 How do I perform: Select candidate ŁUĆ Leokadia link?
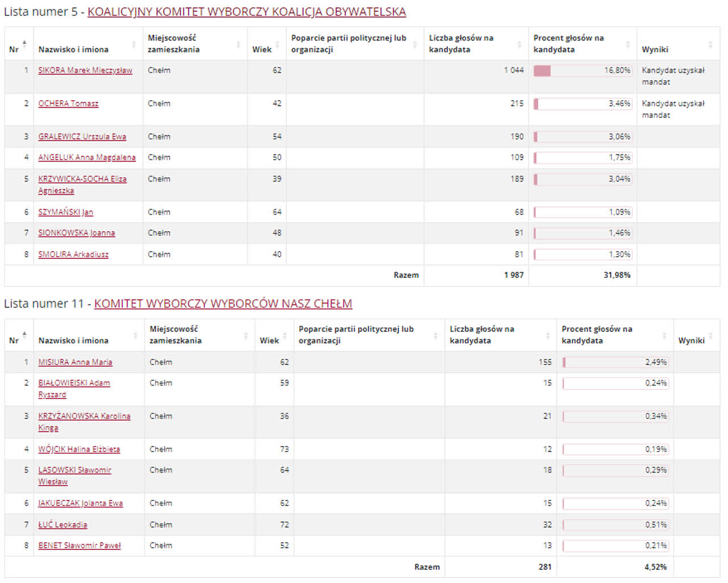point(63,525)
